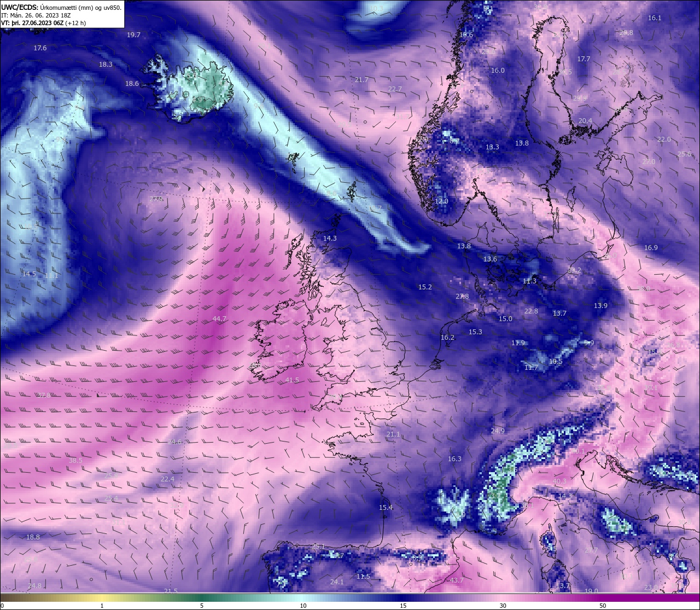Click the 30 tick on the color scale
The image size is (700, 610).
[503, 606]
